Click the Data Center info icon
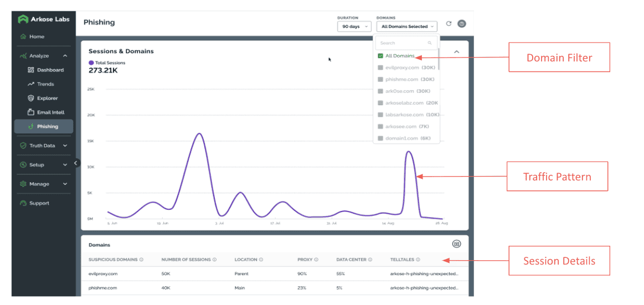644x305 pixels. click(x=370, y=260)
